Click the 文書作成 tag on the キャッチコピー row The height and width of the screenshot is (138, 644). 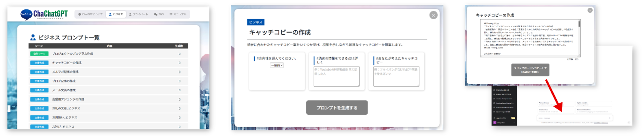tap(39, 63)
